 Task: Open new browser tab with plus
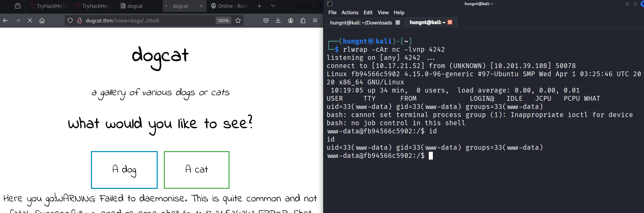[260, 6]
